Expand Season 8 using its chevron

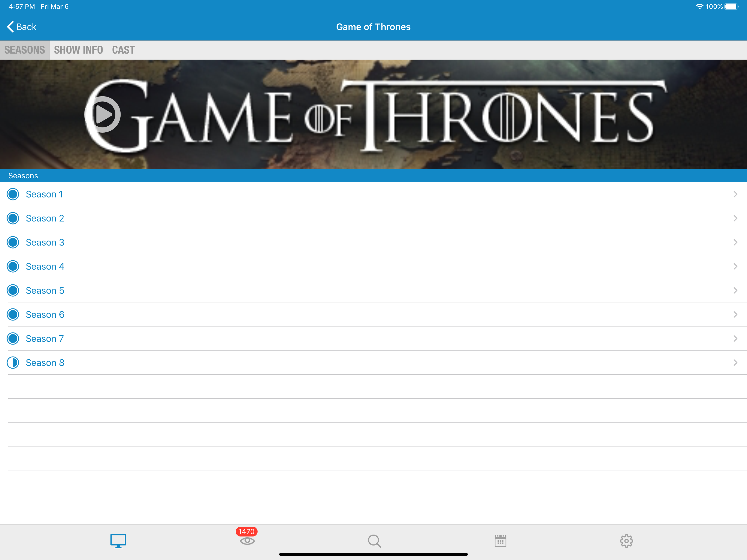pyautogui.click(x=735, y=363)
